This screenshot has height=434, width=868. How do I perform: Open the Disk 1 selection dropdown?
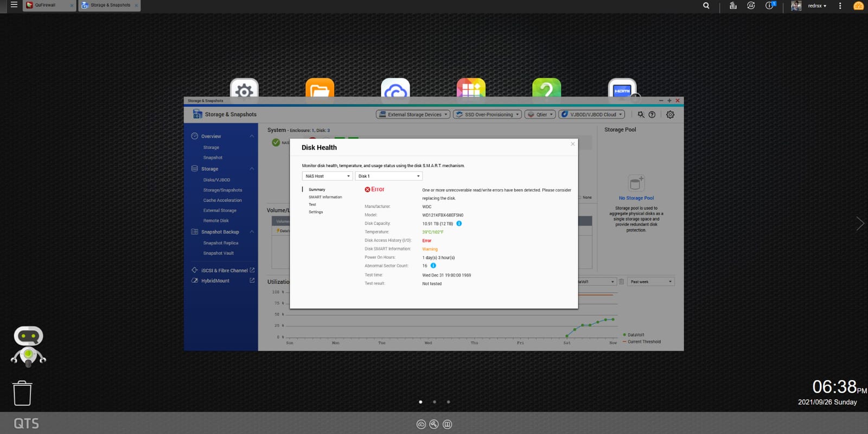[388, 176]
